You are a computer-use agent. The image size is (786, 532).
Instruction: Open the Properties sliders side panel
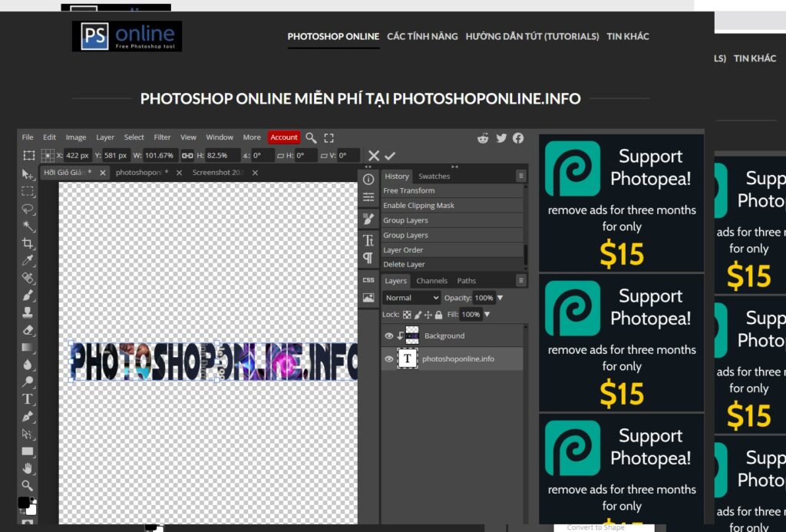(368, 197)
